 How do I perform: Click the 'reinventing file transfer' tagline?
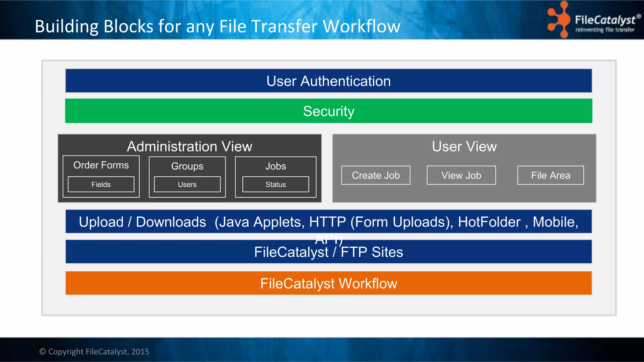605,30
